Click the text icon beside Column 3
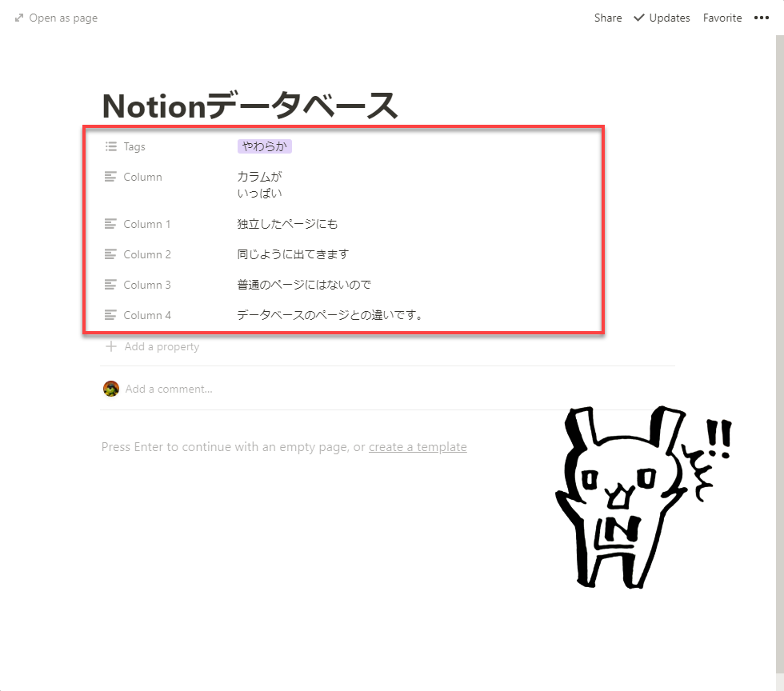 click(x=110, y=285)
